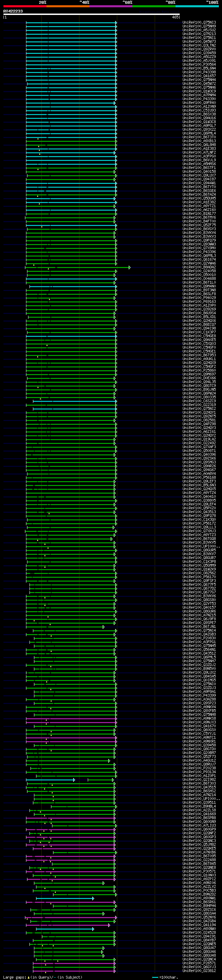222x980 pixels.
Task: Select the UniRef100_B6ECQ7 label
Action: coord(199,324)
